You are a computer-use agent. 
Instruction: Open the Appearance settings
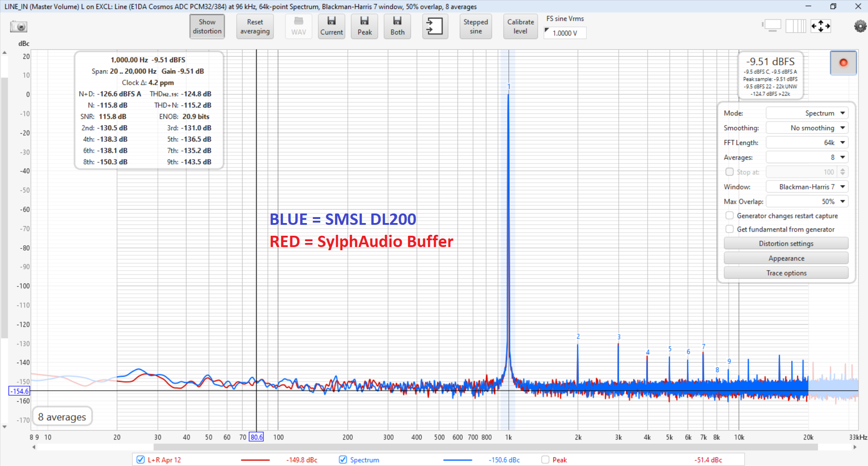pos(786,258)
